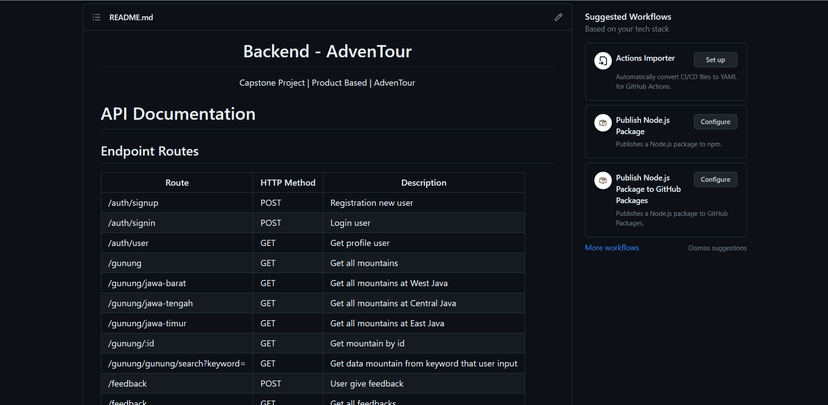Viewport: 828px width, 405px height.
Task: Select the /auth/signin route cell
Action: coord(177,223)
